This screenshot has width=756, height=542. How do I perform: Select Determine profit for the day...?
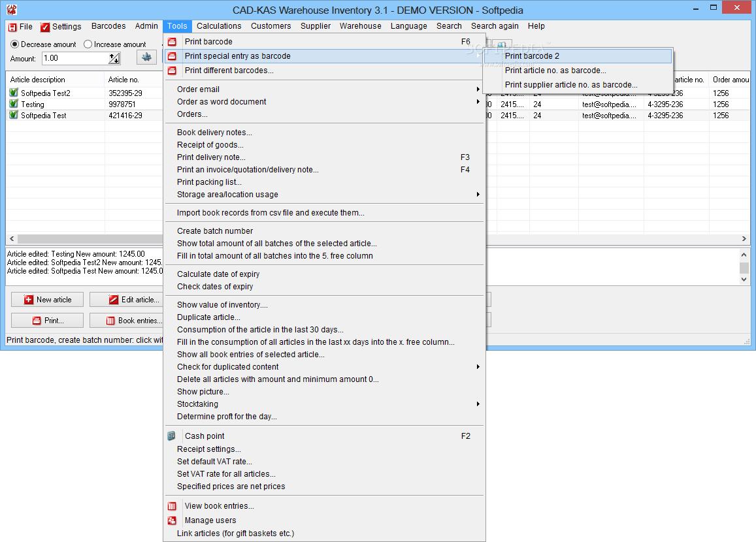pos(324,417)
